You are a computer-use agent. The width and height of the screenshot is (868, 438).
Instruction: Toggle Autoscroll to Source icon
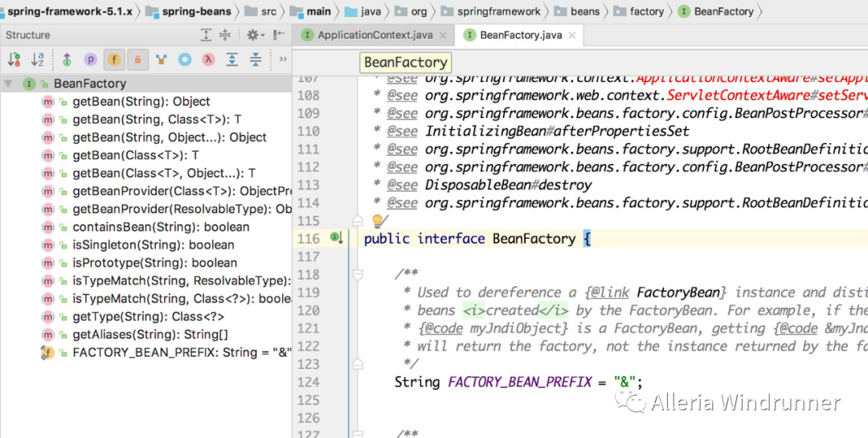[232, 59]
